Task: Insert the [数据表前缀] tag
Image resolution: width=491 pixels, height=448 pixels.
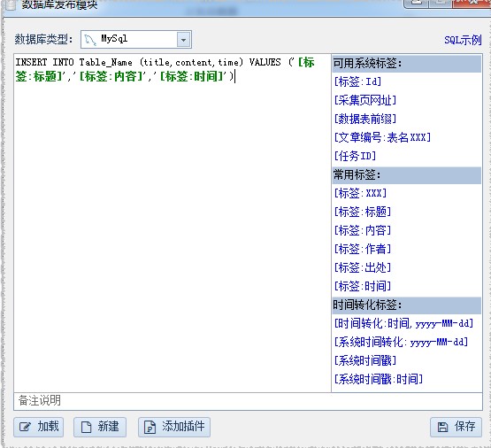Action: [365, 119]
